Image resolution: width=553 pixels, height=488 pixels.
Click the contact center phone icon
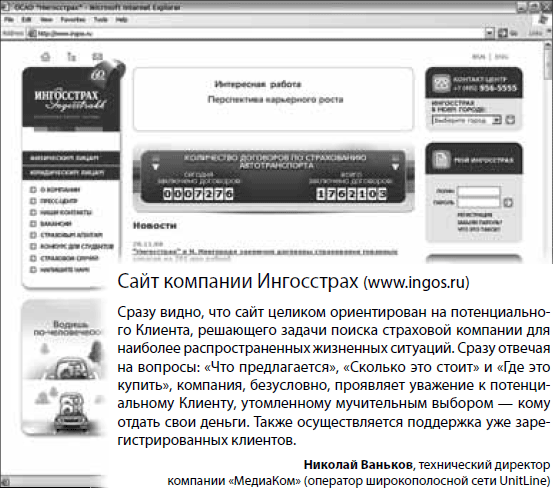coord(441,83)
